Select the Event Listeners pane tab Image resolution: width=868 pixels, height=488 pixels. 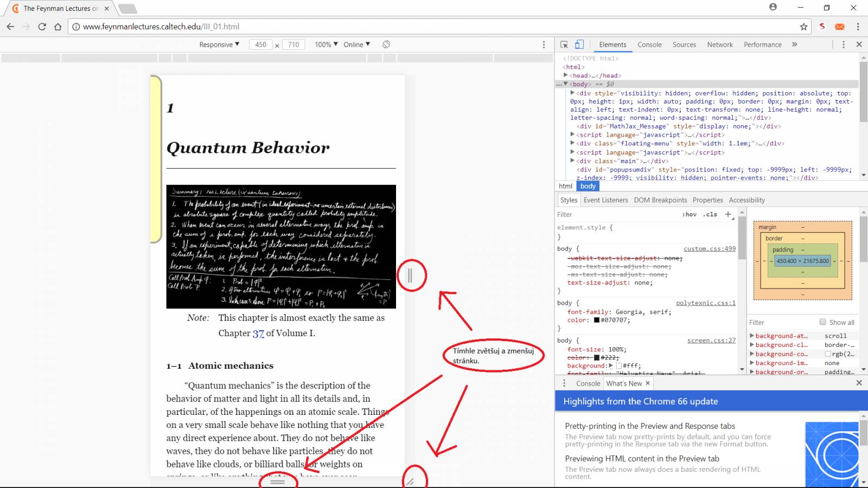click(605, 200)
